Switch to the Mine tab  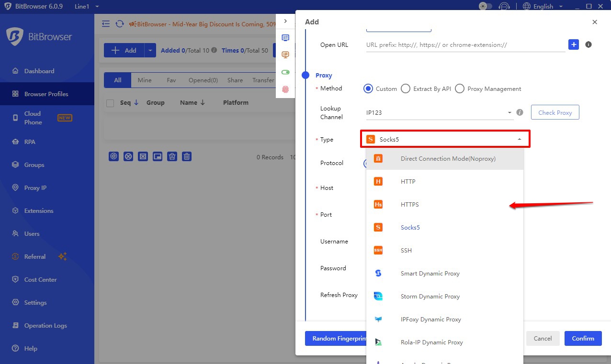click(145, 80)
